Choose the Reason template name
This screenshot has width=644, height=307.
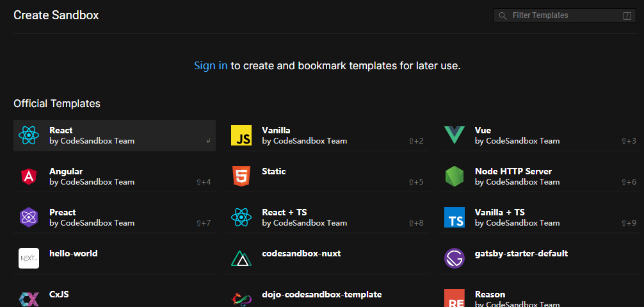[490, 294]
